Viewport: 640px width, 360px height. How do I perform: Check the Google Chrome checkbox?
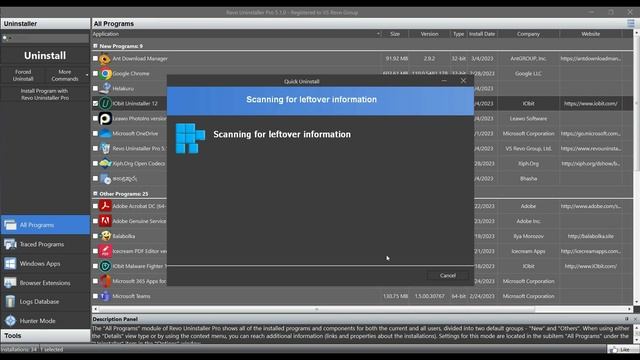[95, 73]
